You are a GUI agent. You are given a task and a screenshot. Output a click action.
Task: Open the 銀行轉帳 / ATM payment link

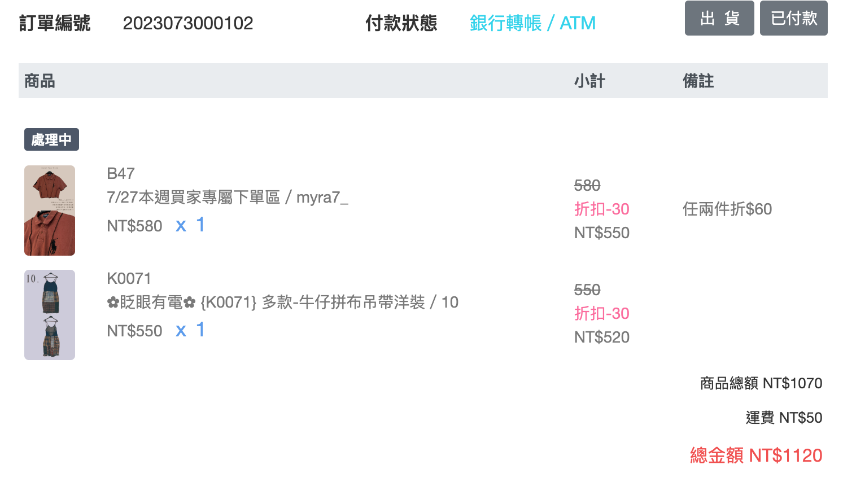pyautogui.click(x=532, y=23)
